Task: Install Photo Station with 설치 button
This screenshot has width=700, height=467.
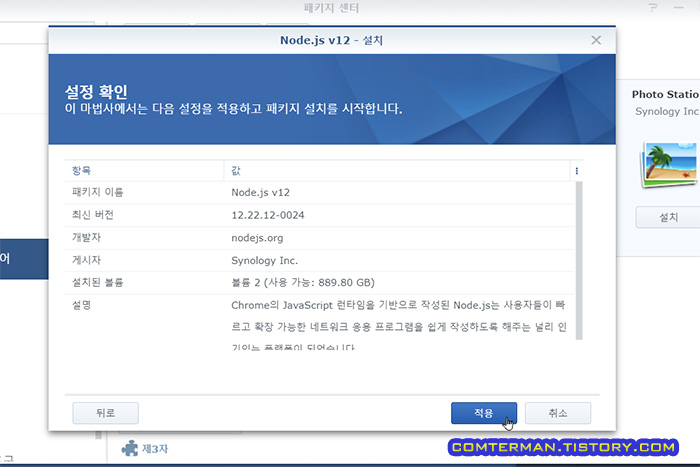Action: (x=668, y=217)
